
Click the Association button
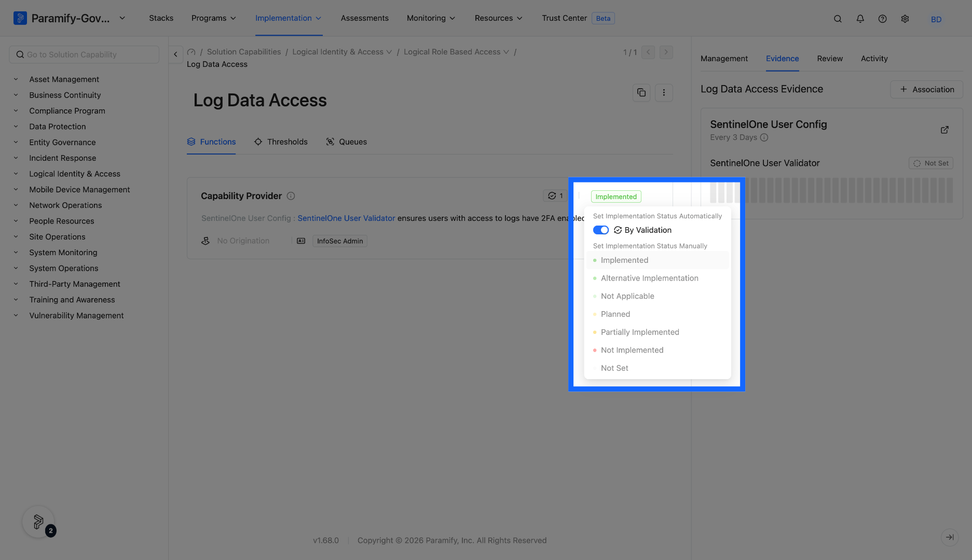pos(927,89)
